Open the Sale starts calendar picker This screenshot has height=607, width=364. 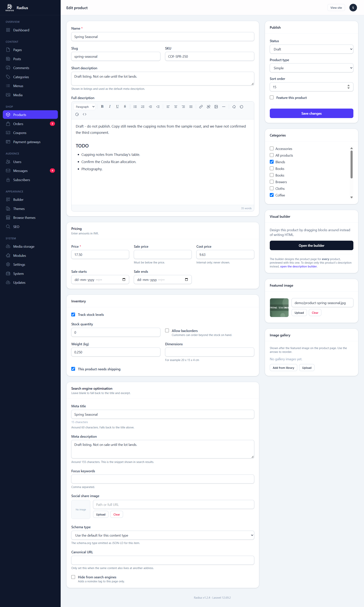[124, 279]
